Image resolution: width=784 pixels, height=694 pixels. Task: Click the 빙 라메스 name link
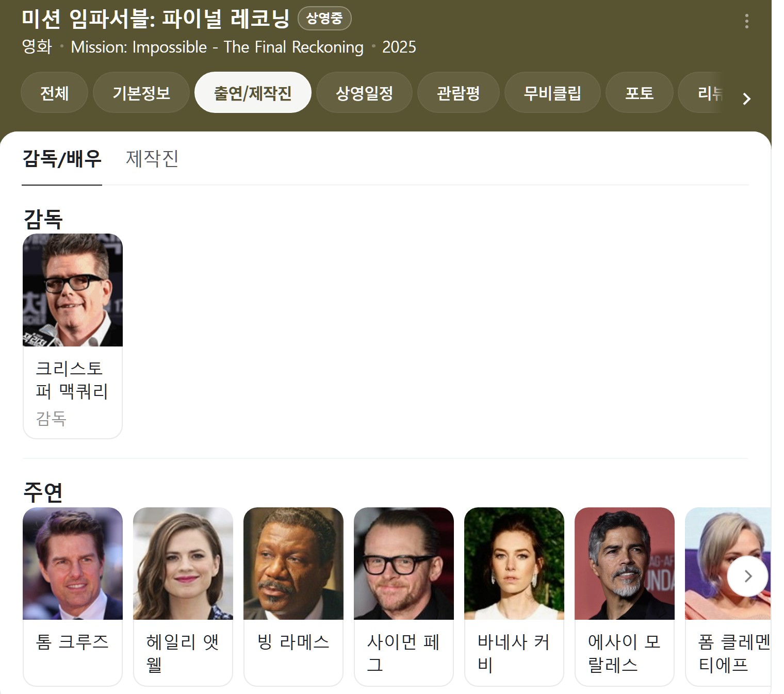tap(293, 642)
